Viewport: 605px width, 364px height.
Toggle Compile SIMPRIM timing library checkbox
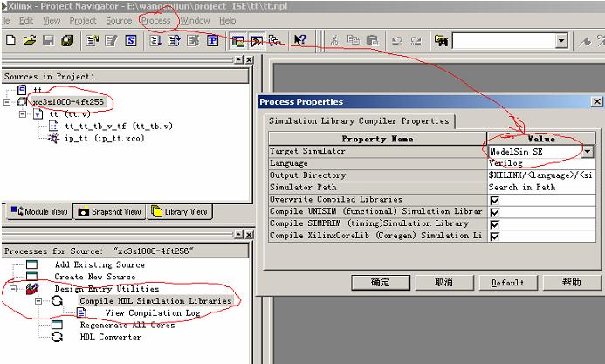click(494, 224)
